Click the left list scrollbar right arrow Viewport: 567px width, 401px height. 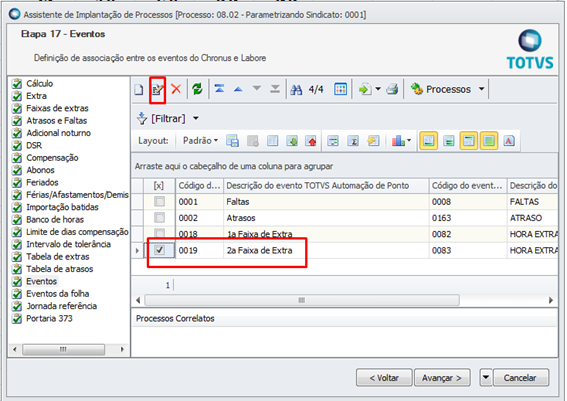[122, 349]
